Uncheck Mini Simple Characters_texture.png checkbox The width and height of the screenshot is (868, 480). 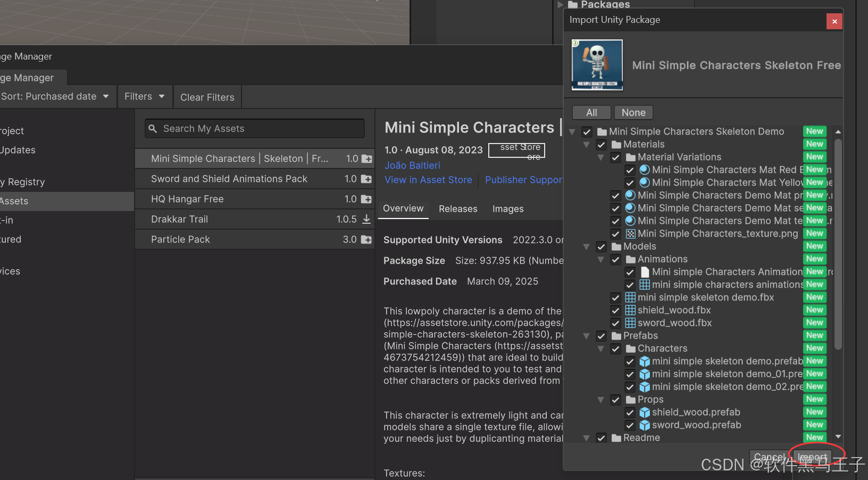pyautogui.click(x=616, y=233)
